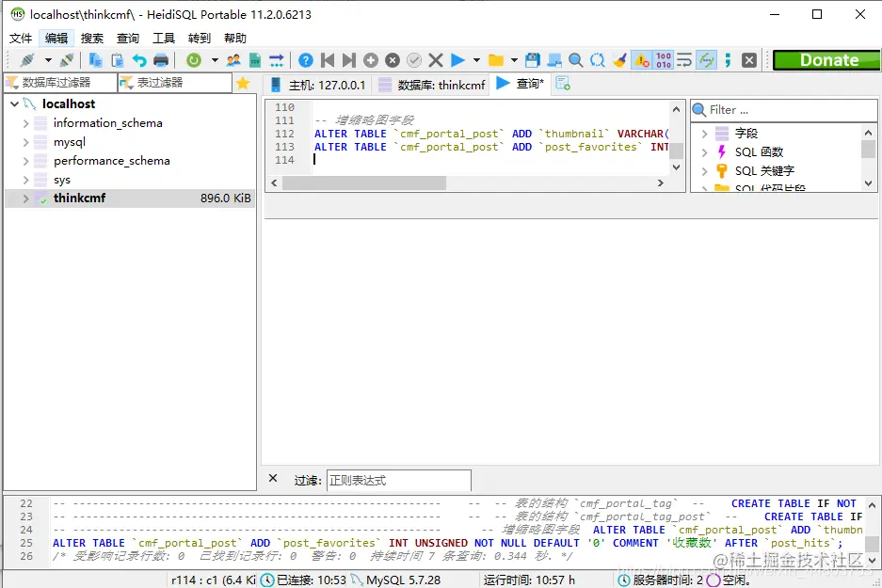Screen dimensions: 882x588
Task: Click the print icon
Action: point(161,59)
